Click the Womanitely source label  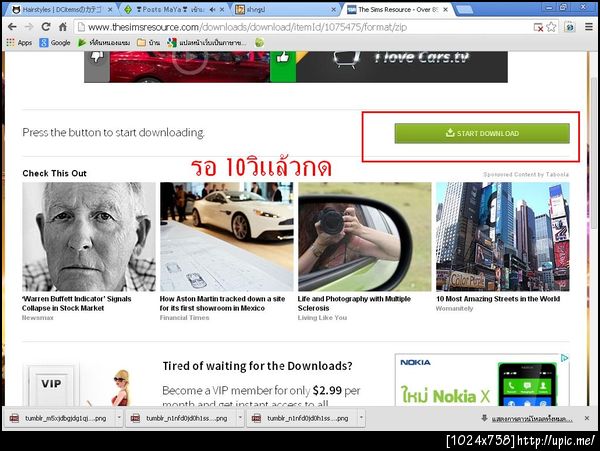click(x=455, y=308)
